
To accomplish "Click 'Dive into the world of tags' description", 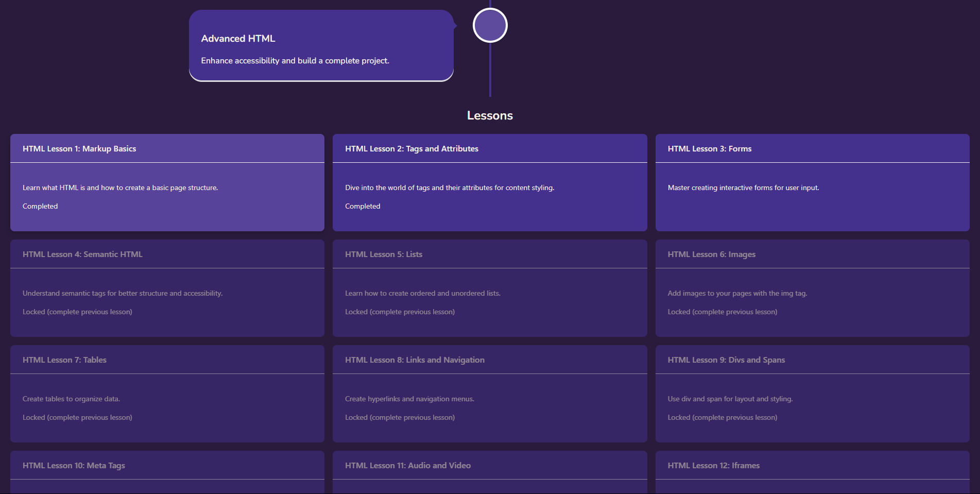I will click(450, 188).
